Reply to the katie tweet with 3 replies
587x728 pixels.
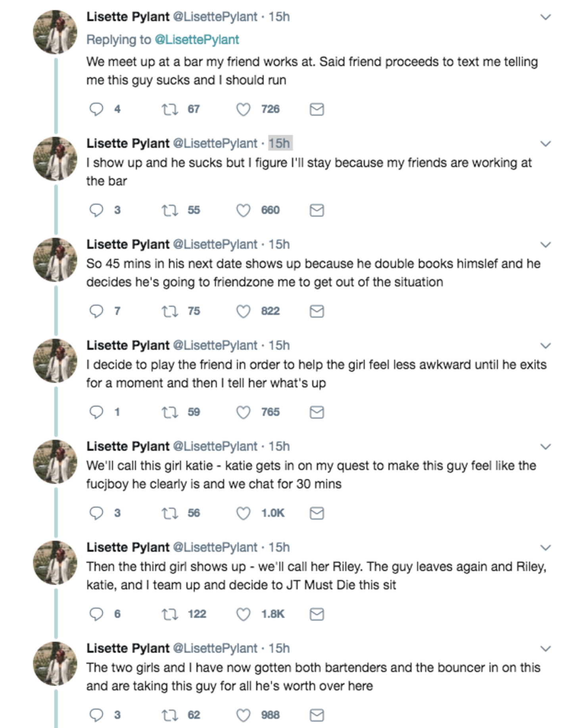96,513
